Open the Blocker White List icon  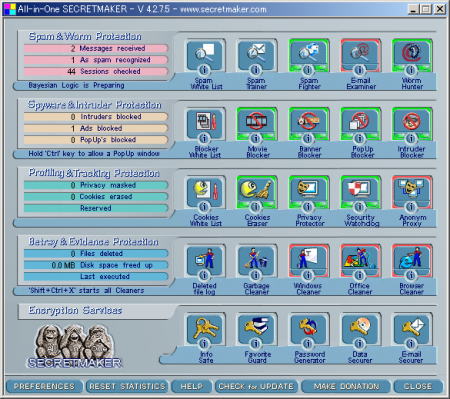204,122
